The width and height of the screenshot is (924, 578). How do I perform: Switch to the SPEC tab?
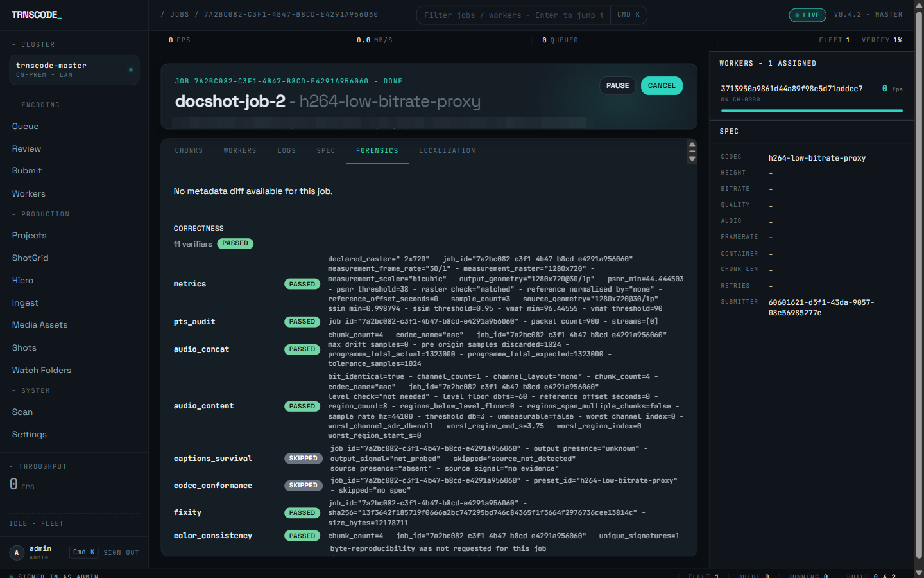click(x=326, y=151)
